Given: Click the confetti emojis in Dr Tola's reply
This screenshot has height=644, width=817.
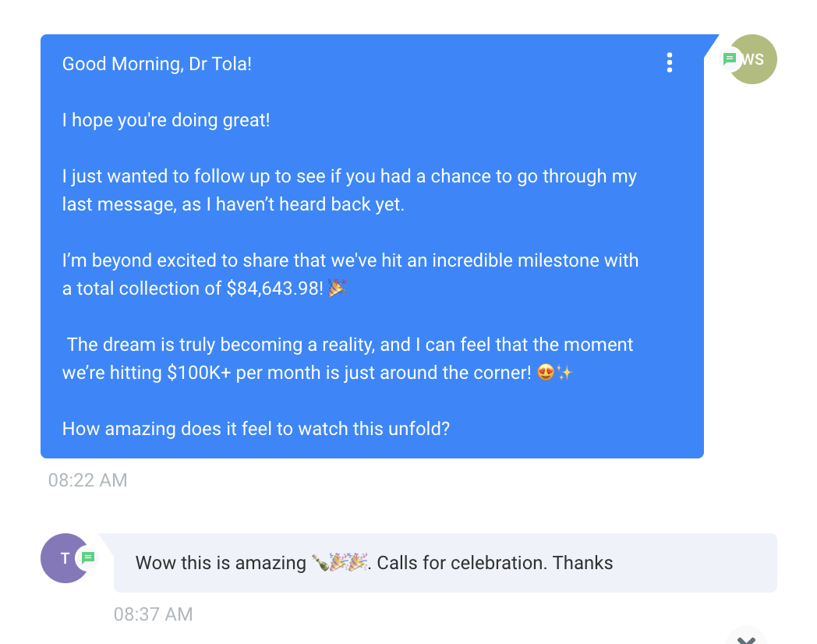Looking at the screenshot, I should pyautogui.click(x=348, y=563).
